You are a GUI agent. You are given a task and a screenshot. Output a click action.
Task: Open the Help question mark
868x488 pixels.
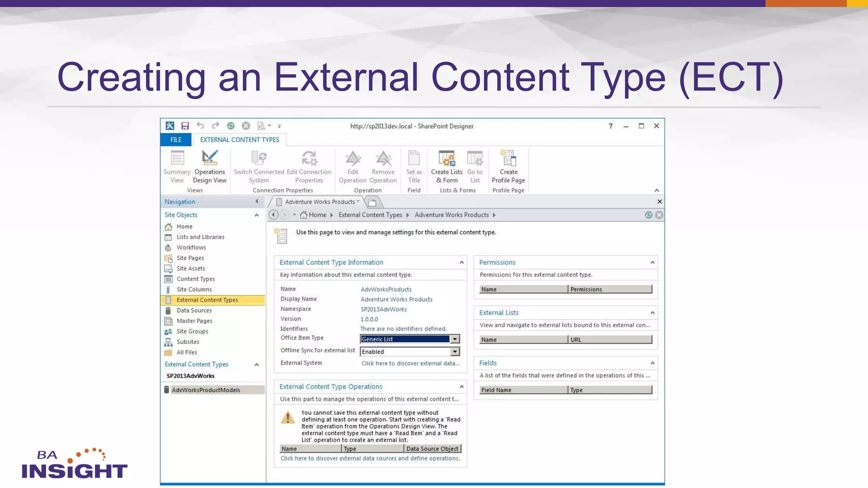tap(610, 126)
